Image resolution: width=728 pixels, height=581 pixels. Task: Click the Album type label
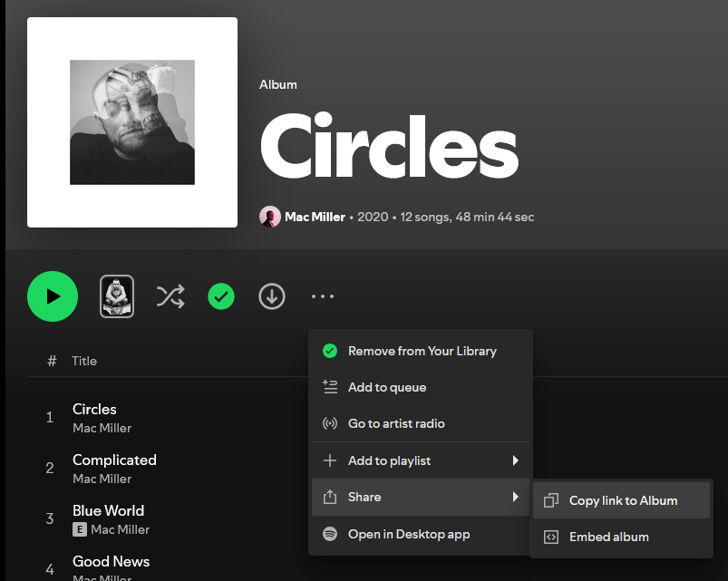pos(278,84)
